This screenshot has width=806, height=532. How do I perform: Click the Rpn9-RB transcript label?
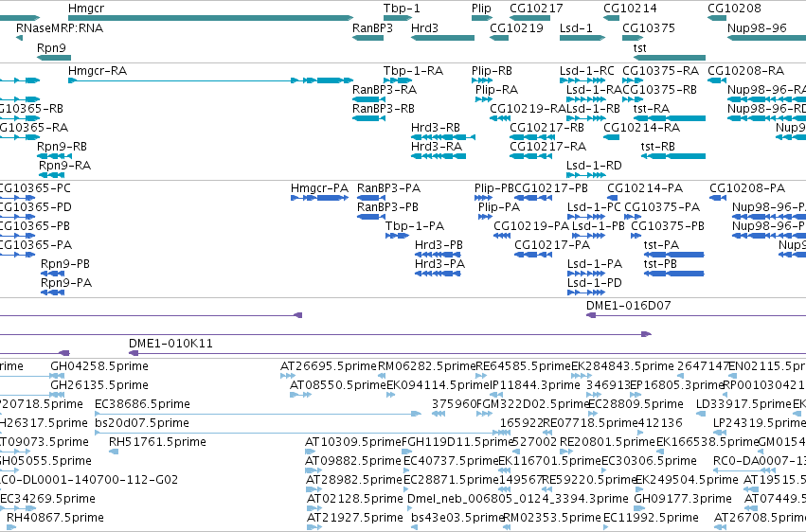(62, 147)
